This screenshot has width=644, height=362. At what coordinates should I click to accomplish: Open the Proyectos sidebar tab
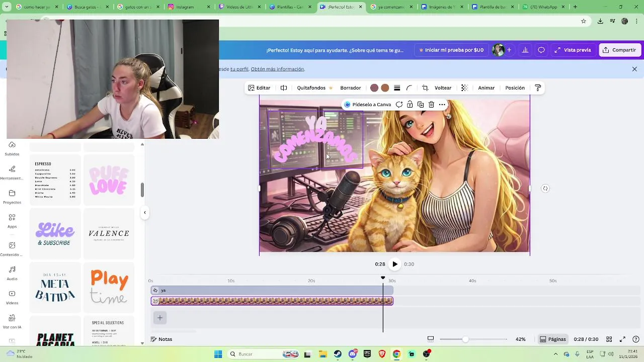tap(12, 197)
